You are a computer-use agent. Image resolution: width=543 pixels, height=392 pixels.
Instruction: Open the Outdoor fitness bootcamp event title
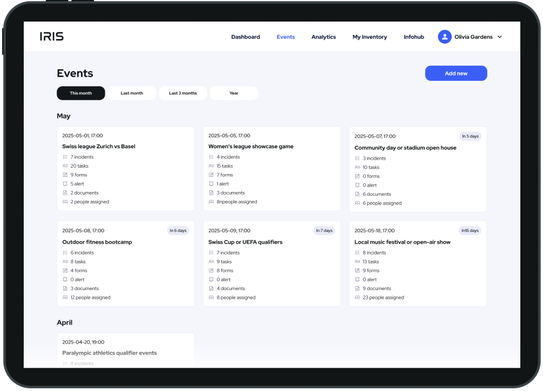pyautogui.click(x=97, y=242)
